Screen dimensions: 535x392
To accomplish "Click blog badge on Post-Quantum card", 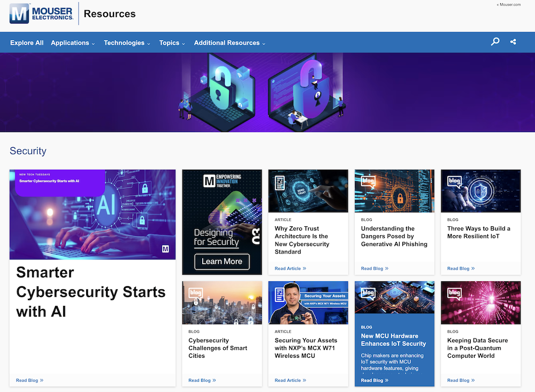I will point(454,293).
